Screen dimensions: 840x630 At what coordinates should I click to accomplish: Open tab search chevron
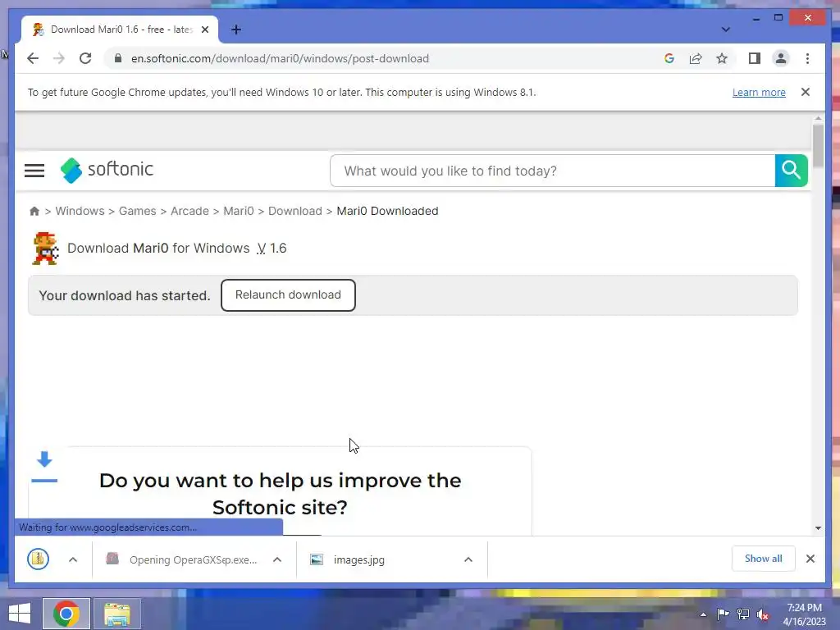pyautogui.click(x=725, y=30)
